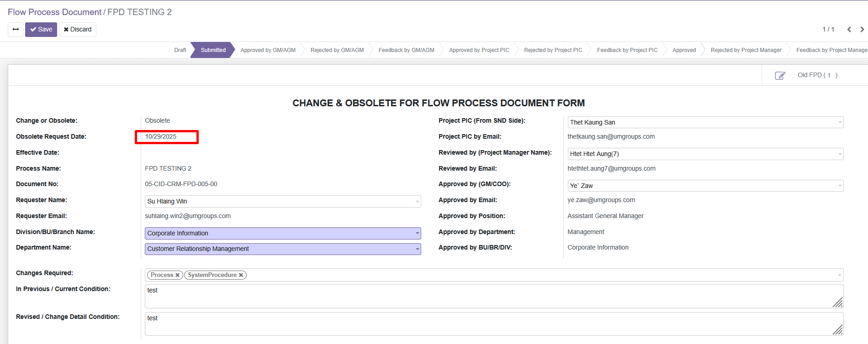Grab the resize handle of Revised Condition textarea
868x344 pixels.
coord(838,330)
